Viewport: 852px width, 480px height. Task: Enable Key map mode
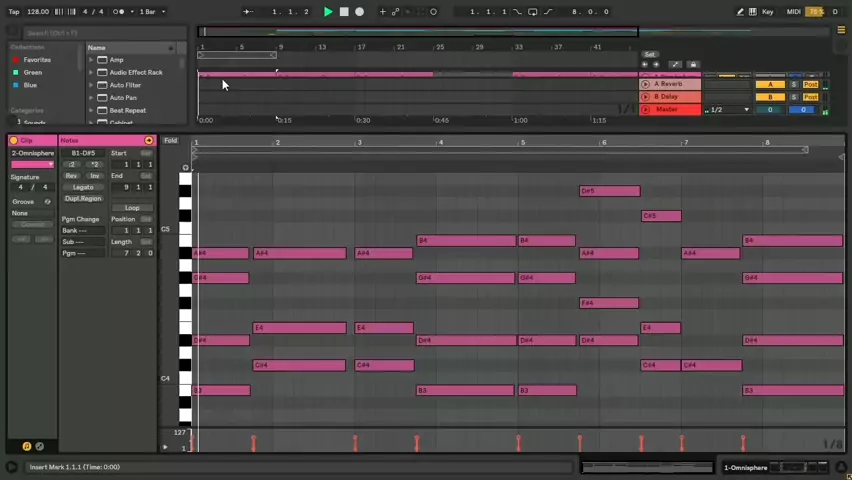pos(768,11)
